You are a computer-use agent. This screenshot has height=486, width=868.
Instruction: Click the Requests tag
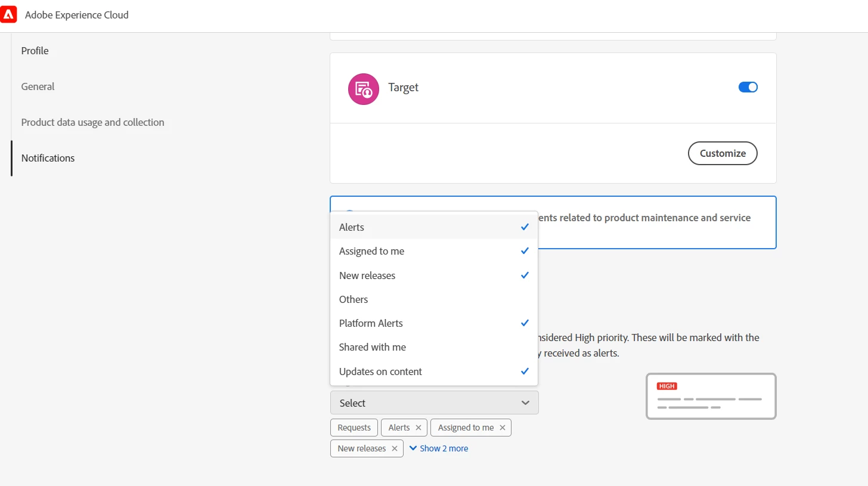[x=354, y=428]
